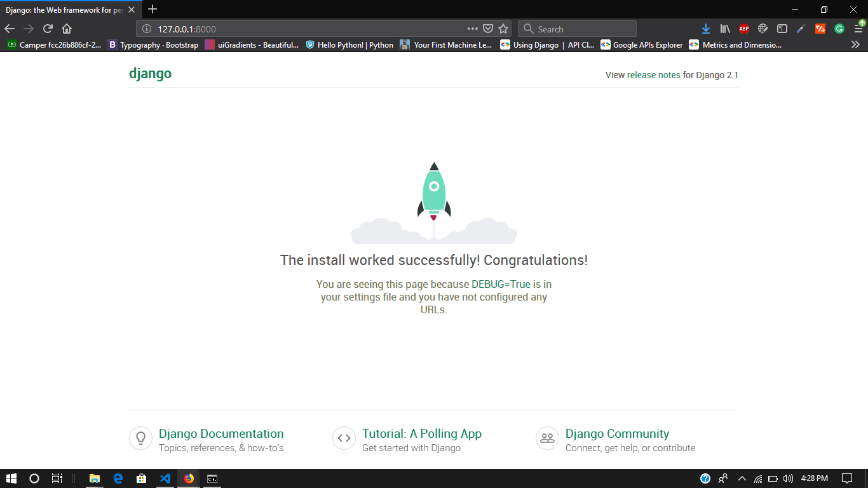The height and width of the screenshot is (488, 868).
Task: Open Camper fcc26b886cf bookmark
Action: click(x=54, y=44)
